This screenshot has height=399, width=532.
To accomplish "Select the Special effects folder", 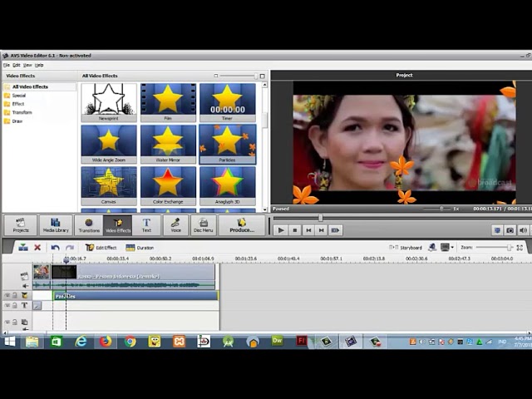I will (x=18, y=96).
